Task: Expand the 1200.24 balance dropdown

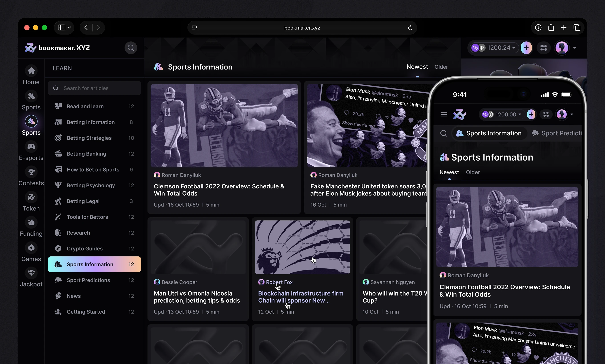Action: pos(513,48)
